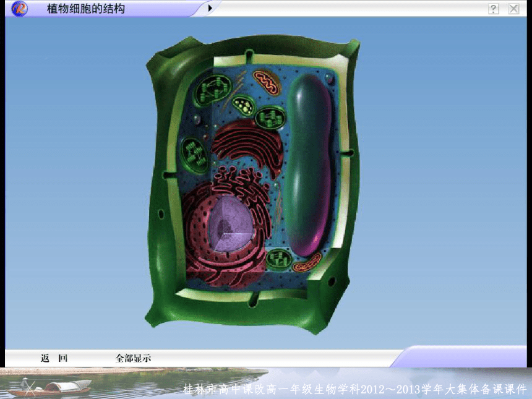Viewport: 532px width, 399px height.
Task: Open help with the question mark icon
Action: click(x=493, y=9)
